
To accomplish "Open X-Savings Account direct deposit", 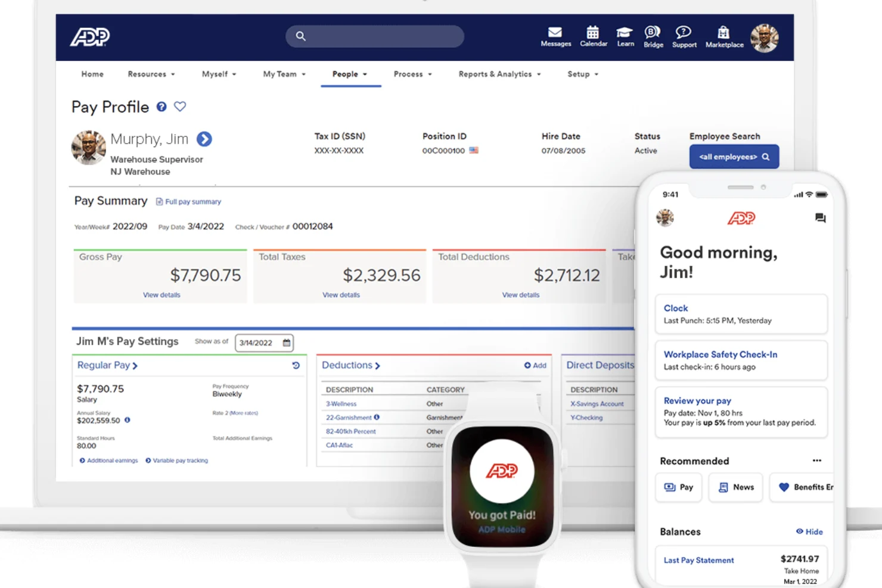I will click(597, 404).
